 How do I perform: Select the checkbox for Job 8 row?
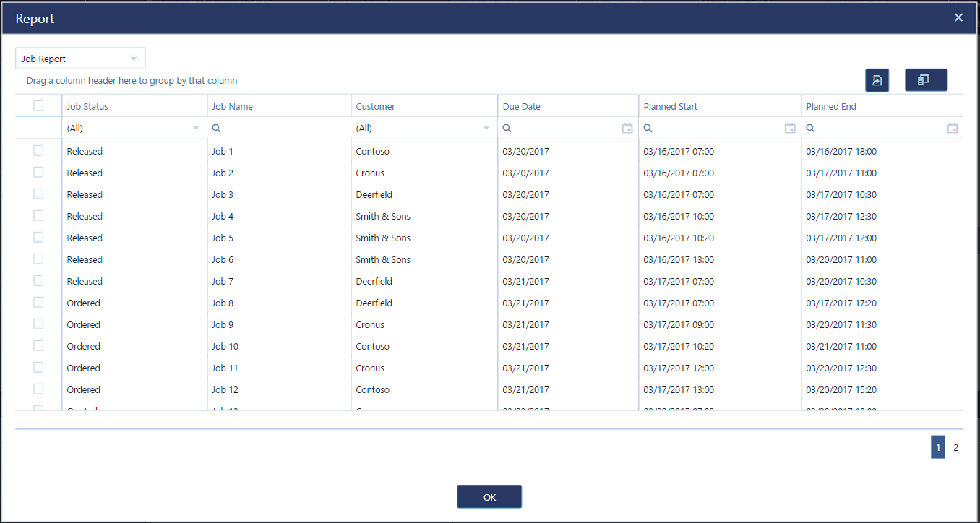tap(38, 303)
